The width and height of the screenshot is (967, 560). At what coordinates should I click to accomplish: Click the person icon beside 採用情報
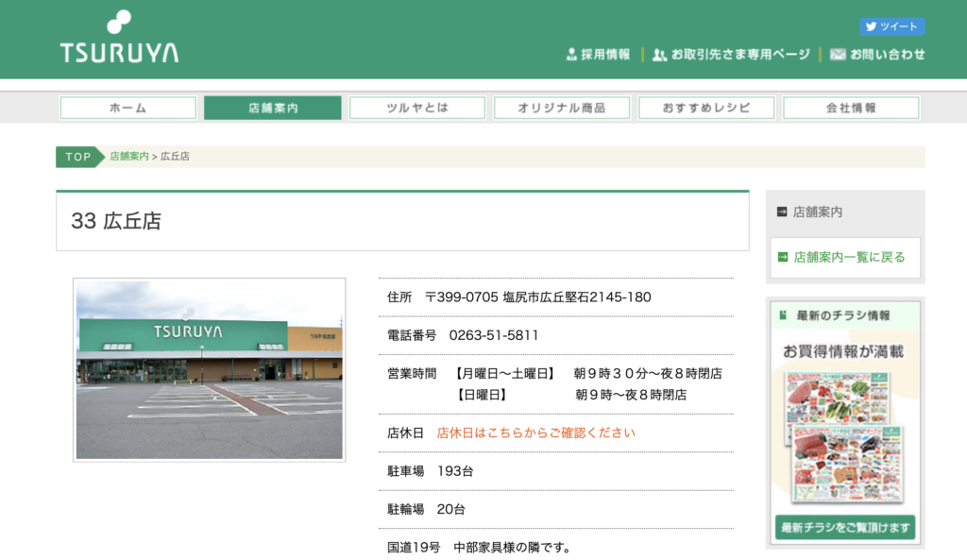(x=571, y=54)
